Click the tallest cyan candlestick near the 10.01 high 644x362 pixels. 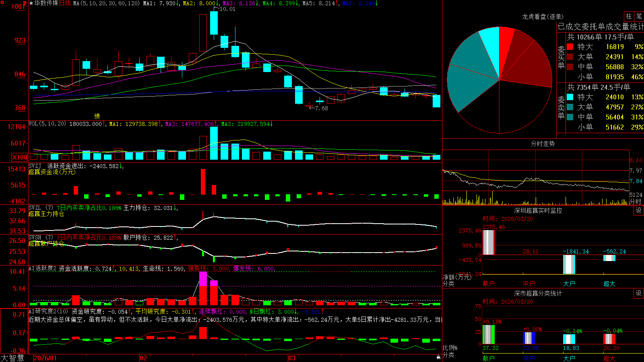(x=214, y=23)
